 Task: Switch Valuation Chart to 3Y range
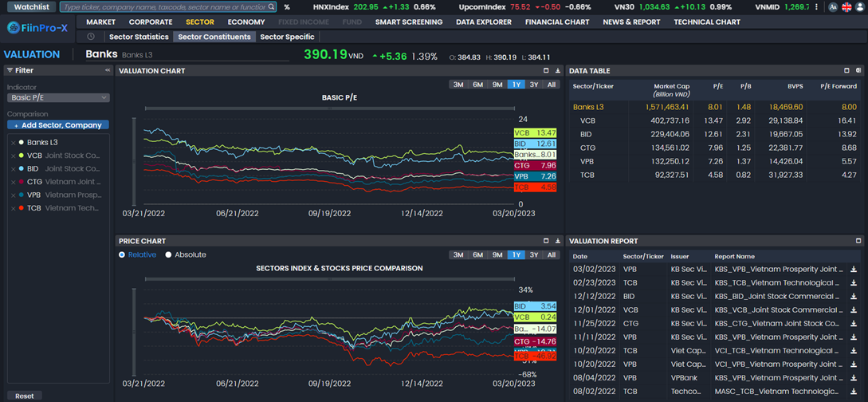click(x=534, y=85)
